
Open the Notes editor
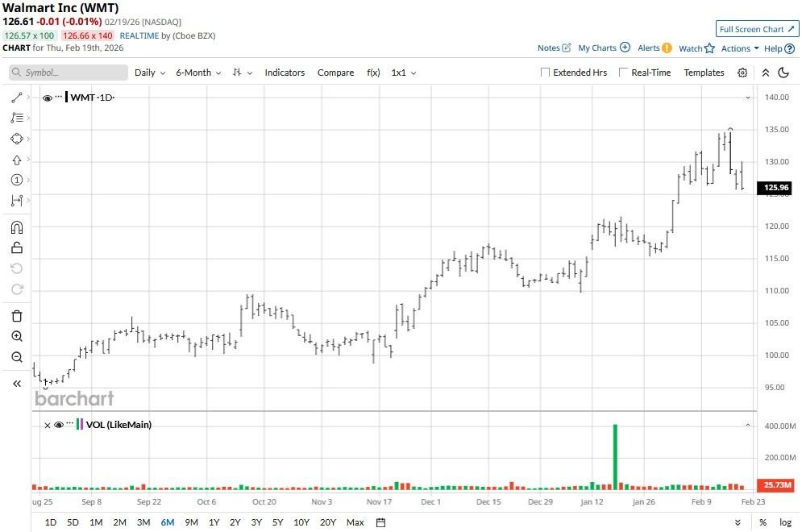click(x=554, y=48)
